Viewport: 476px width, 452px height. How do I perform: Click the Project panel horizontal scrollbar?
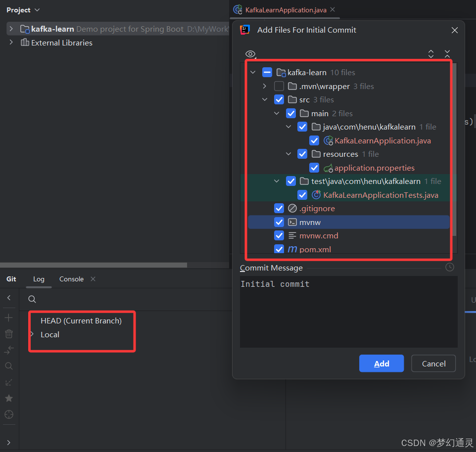tap(94, 265)
